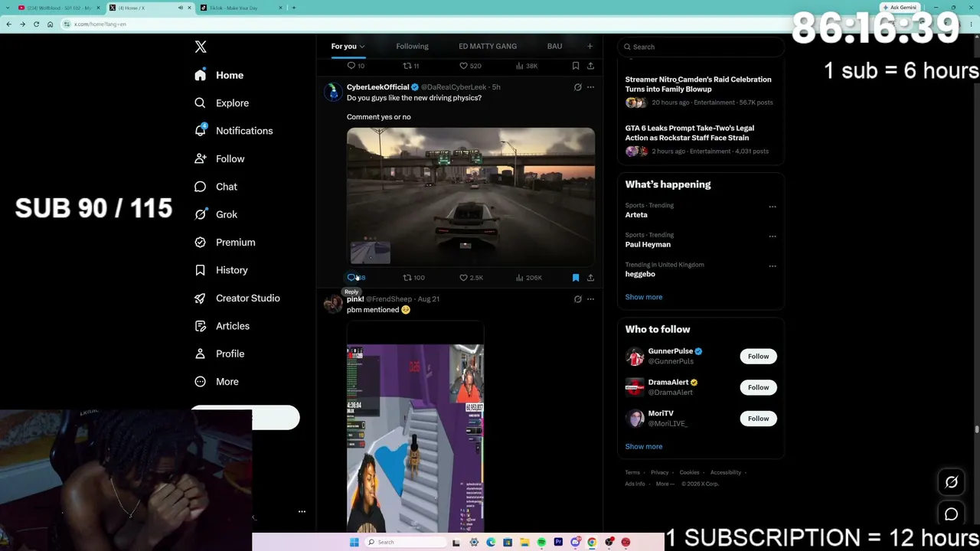The width and height of the screenshot is (980, 551).
Task: Open Grok actions on the CyberLeekOfficial post
Action: click(578, 87)
